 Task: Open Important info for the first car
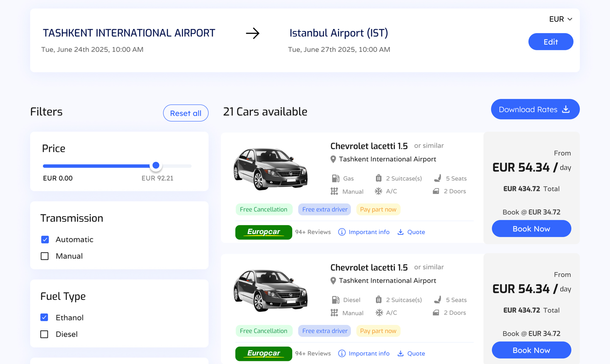[364, 232]
